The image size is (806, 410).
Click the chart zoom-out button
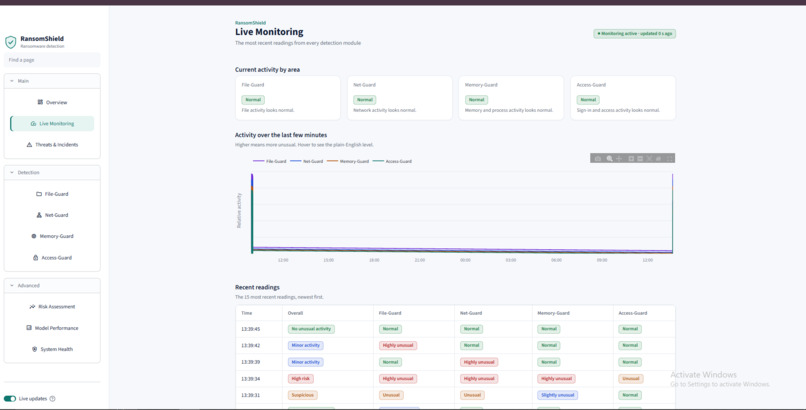(640, 158)
